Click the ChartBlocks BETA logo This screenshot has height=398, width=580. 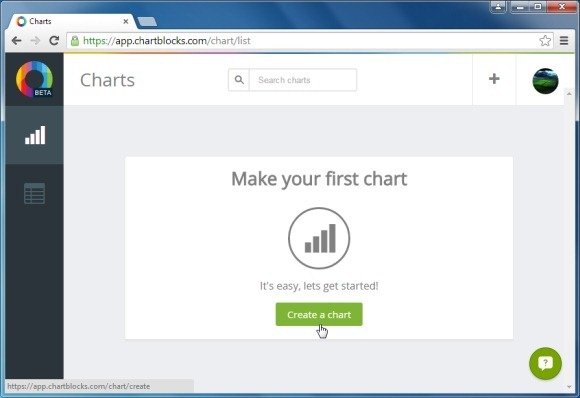click(x=34, y=79)
